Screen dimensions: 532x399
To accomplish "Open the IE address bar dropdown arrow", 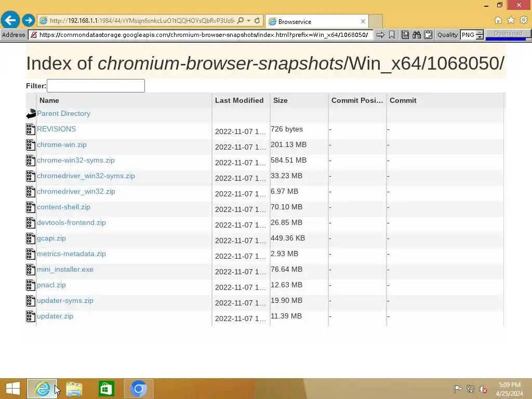I will pos(249,21).
